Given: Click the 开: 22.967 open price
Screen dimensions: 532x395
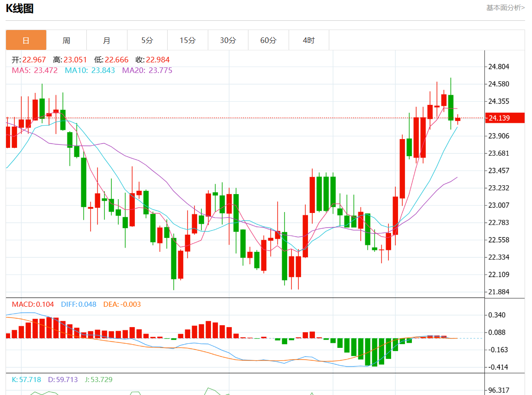Looking at the screenshot, I should coord(29,60).
